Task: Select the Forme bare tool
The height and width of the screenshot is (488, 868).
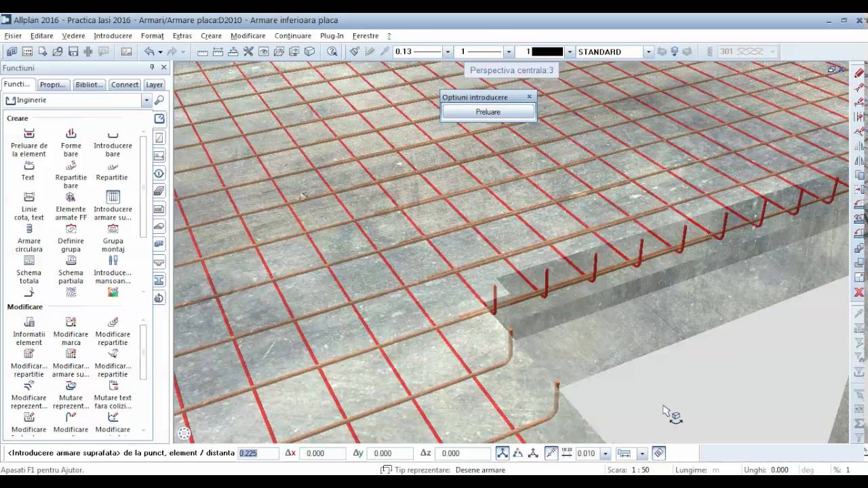Action: click(71, 143)
